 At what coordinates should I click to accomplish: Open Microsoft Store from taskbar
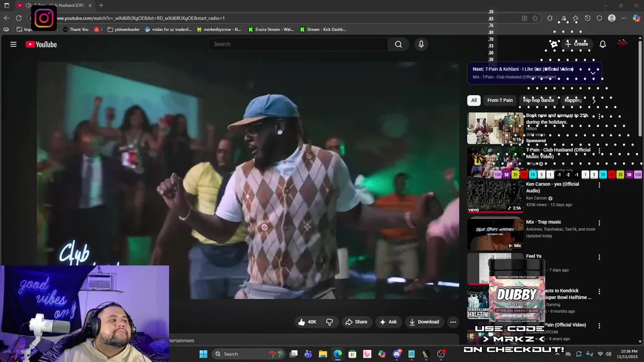pos(352,354)
